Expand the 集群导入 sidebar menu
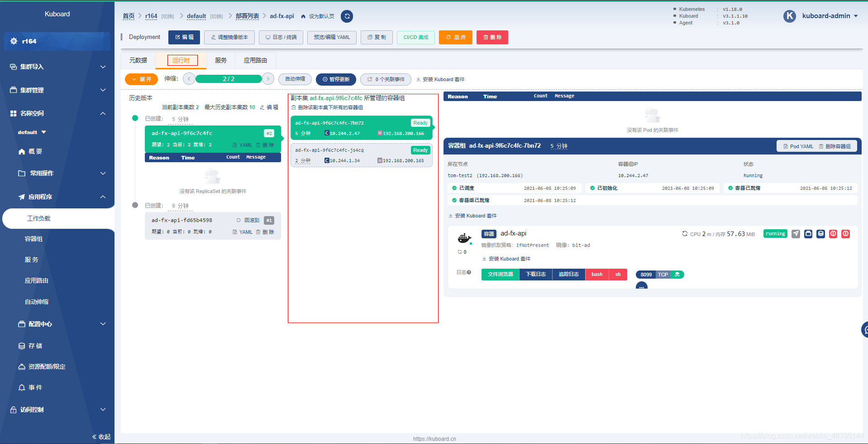 (57, 67)
